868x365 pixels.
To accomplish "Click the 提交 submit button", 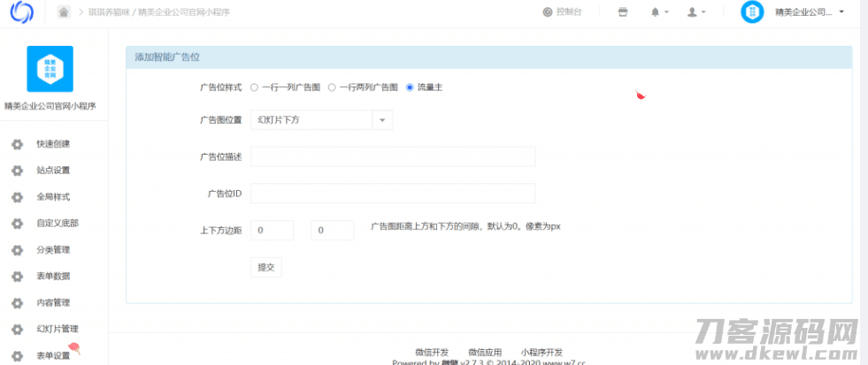I will coord(266,267).
